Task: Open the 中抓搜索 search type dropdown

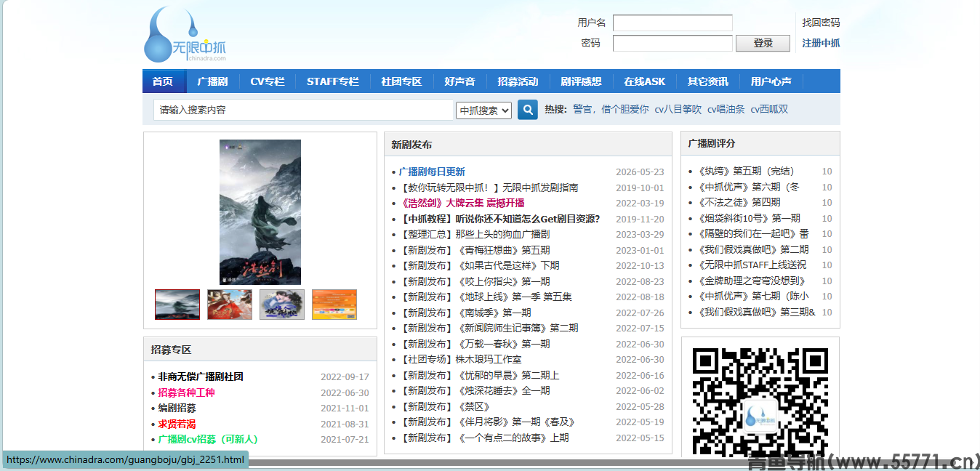Action: click(484, 110)
